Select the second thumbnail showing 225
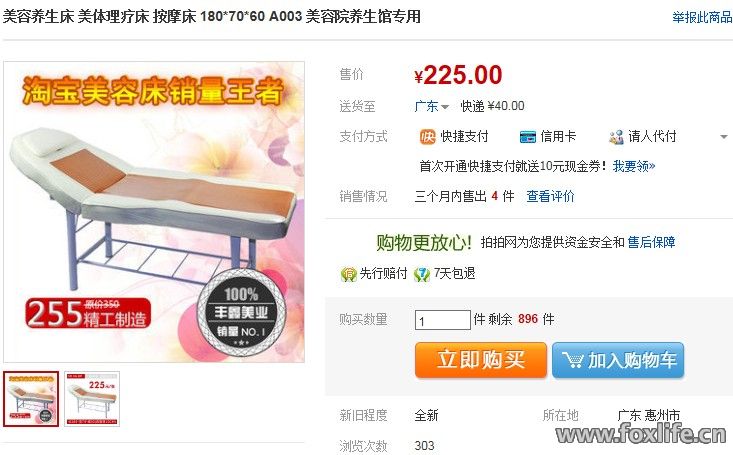Viewport: 733px width, 455px height. point(92,399)
